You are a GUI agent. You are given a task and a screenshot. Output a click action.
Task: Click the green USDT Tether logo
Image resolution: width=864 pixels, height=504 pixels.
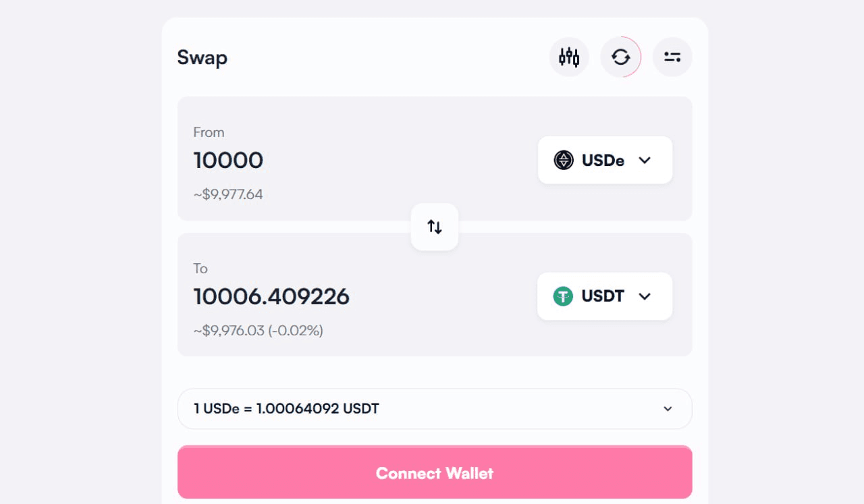tap(563, 296)
